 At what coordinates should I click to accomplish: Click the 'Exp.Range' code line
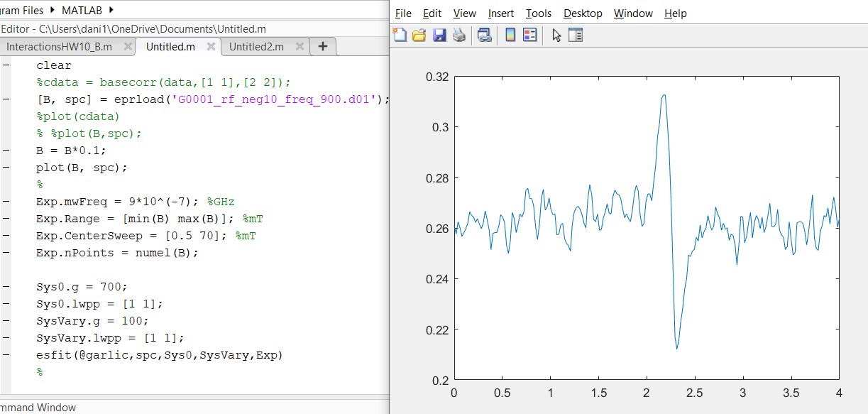tap(150, 219)
